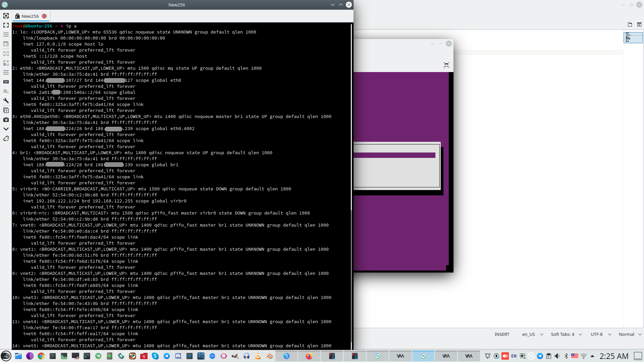The image size is (644, 362).
Task: Click the camera screenshot icon in sidebar
Action: coord(6,120)
